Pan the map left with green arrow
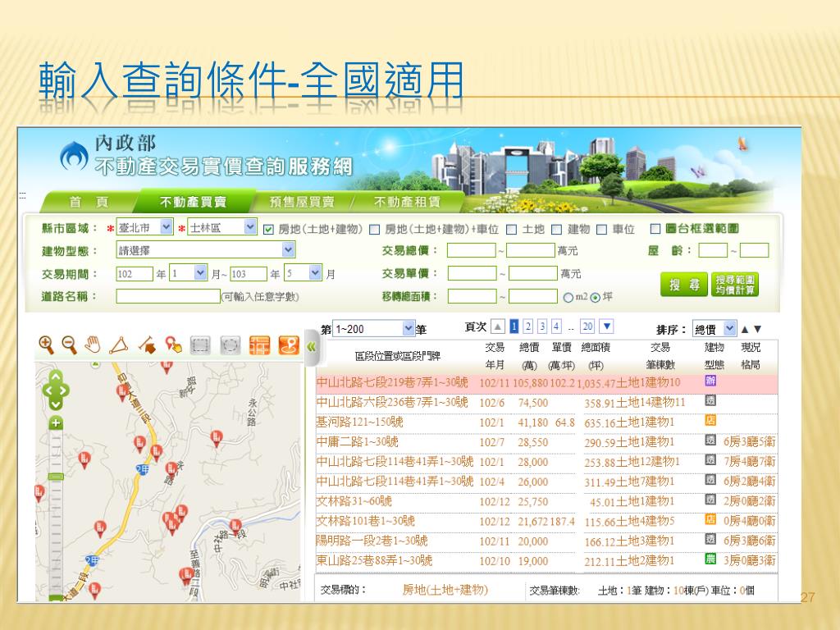840x630 pixels. tap(48, 390)
